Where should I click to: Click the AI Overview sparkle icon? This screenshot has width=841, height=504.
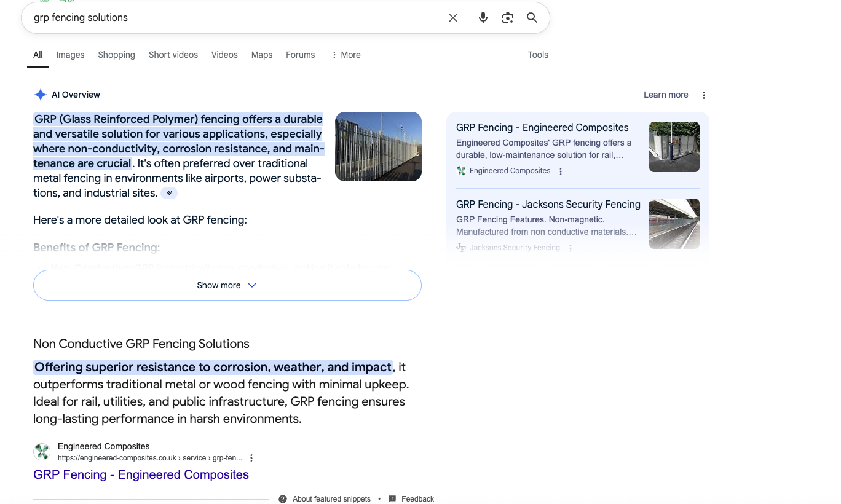[x=41, y=95]
